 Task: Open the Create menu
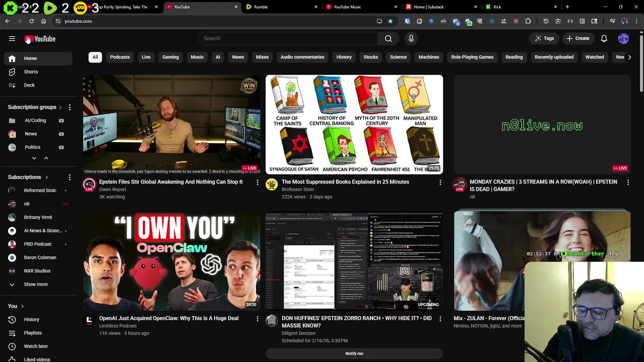point(578,38)
